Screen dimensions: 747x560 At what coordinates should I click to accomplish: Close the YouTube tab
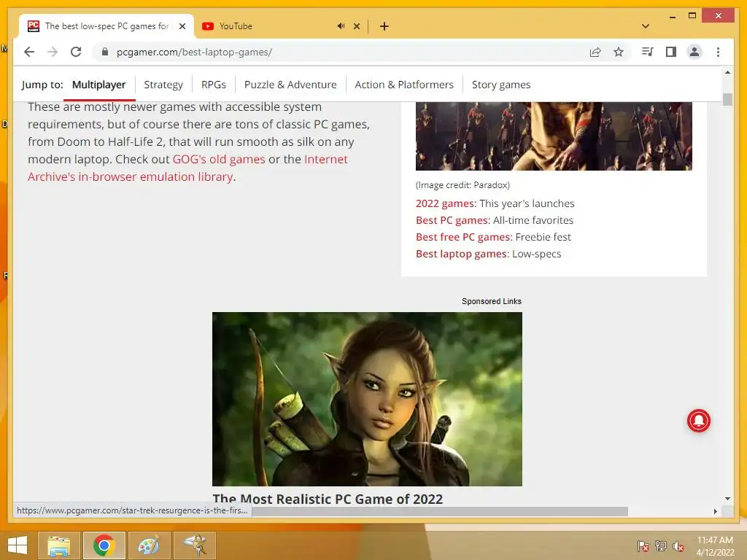[356, 26]
